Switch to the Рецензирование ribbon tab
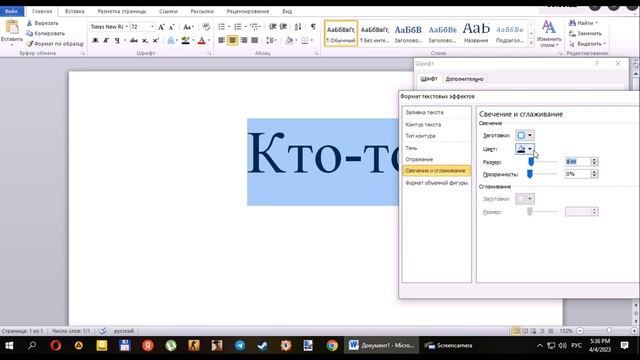 (x=248, y=11)
